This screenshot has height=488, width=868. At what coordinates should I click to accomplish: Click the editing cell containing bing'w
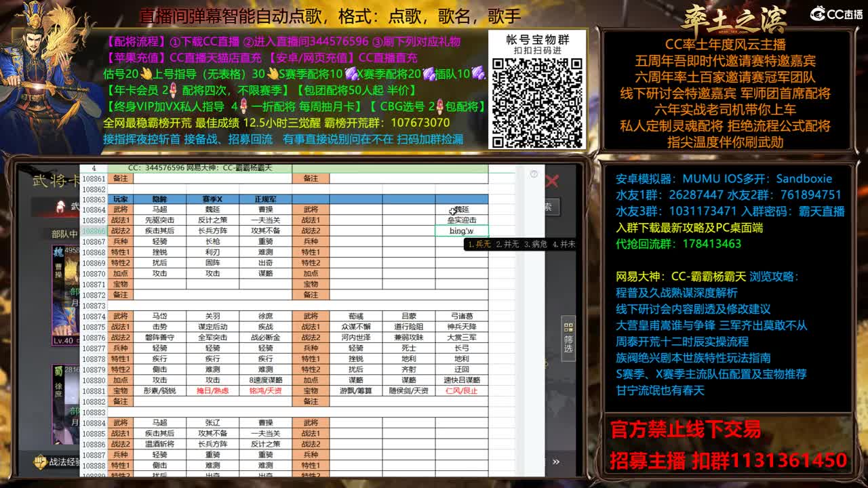462,231
